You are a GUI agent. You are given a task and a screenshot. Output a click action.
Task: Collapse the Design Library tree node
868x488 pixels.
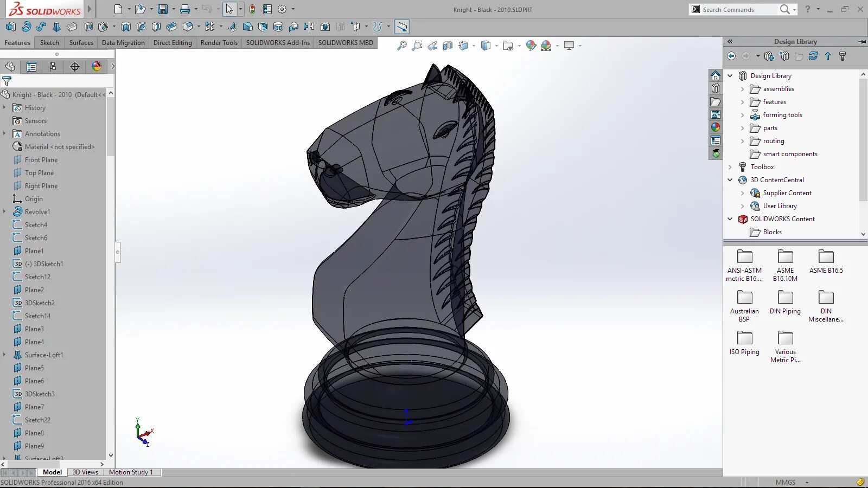point(730,76)
